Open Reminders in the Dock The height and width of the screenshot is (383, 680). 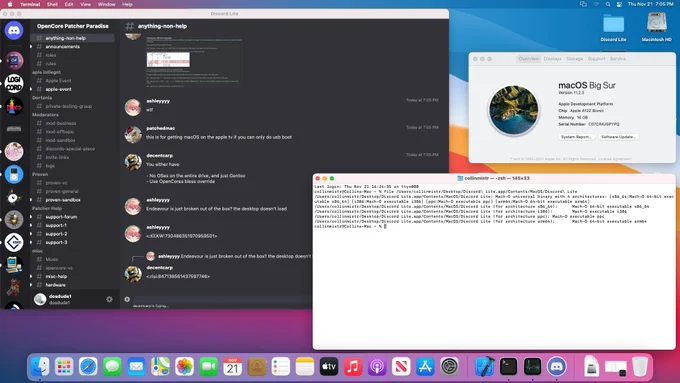(281, 367)
